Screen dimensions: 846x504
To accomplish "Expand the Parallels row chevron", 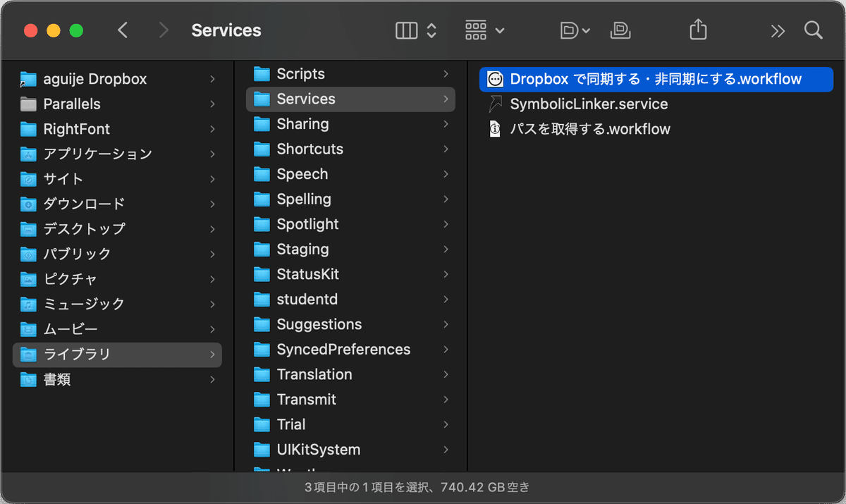I will [212, 104].
